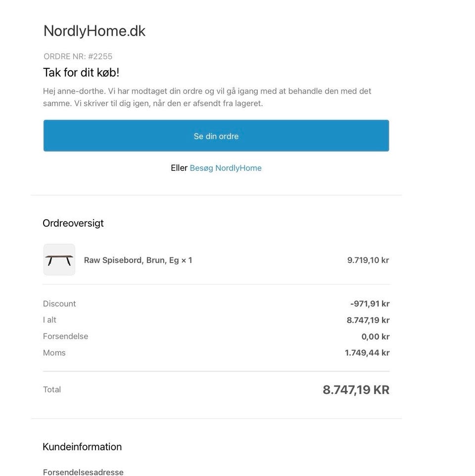Click the Forsendelse shipping label
The image size is (475, 476).
click(x=65, y=336)
